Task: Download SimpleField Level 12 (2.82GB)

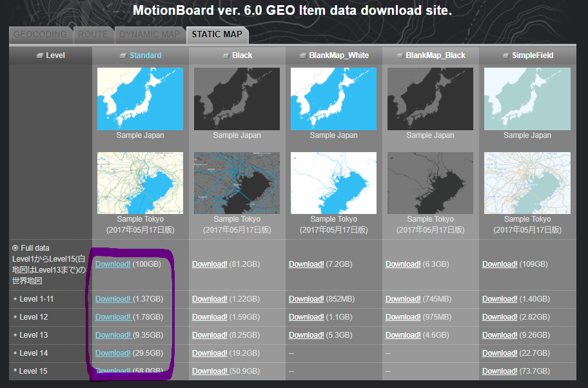Action: pyautogui.click(x=500, y=316)
